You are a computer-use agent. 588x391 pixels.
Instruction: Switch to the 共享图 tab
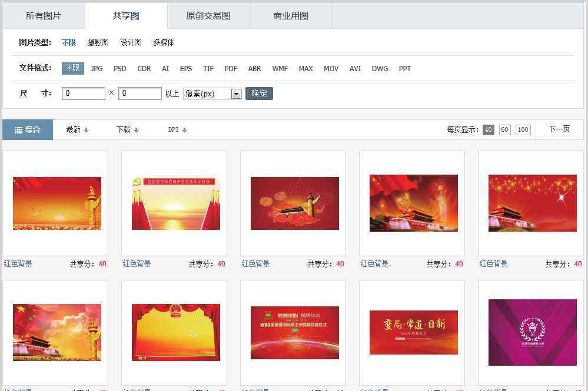click(x=126, y=16)
